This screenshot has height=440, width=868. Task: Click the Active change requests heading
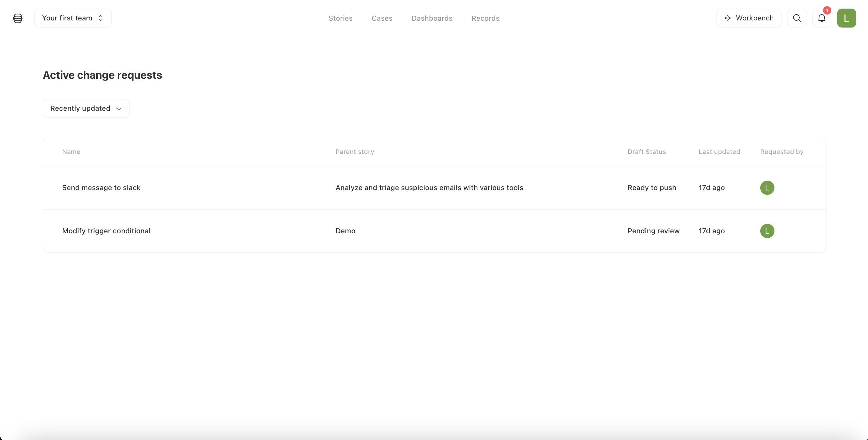[x=102, y=75]
